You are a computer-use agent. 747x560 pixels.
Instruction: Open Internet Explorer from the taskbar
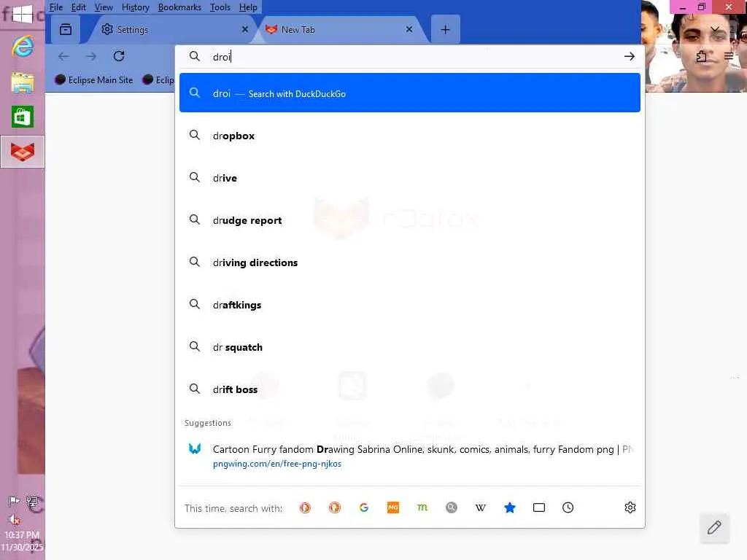[x=23, y=47]
